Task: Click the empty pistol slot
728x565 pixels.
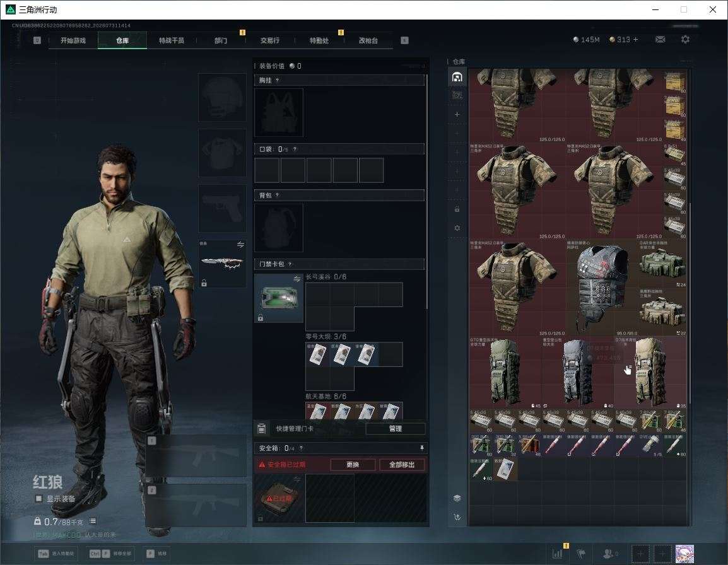Action: (222, 209)
